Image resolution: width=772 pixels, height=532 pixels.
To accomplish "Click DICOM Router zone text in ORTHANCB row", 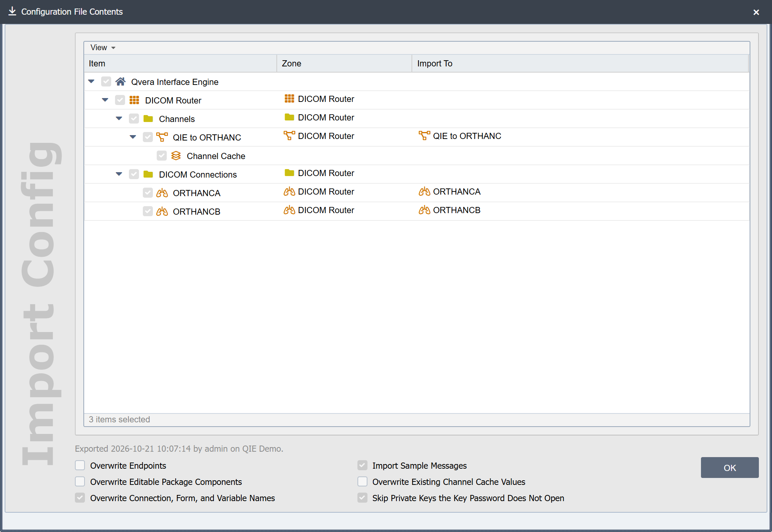I will click(x=326, y=210).
